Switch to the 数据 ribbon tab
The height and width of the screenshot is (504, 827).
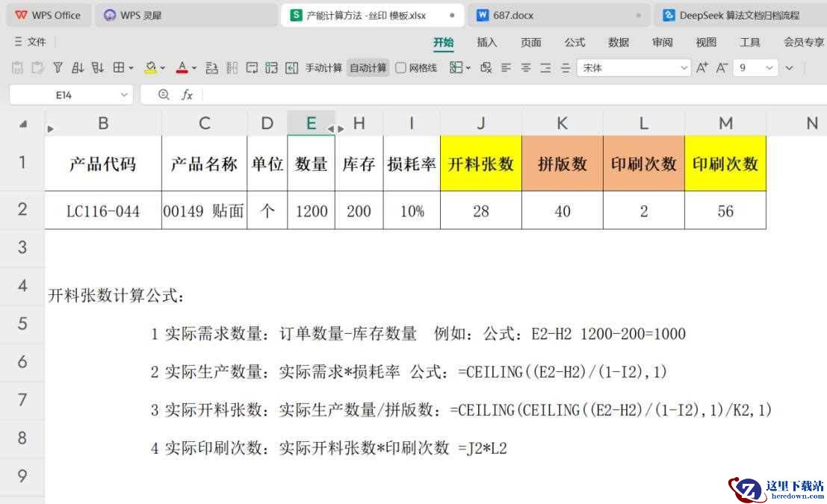[618, 42]
